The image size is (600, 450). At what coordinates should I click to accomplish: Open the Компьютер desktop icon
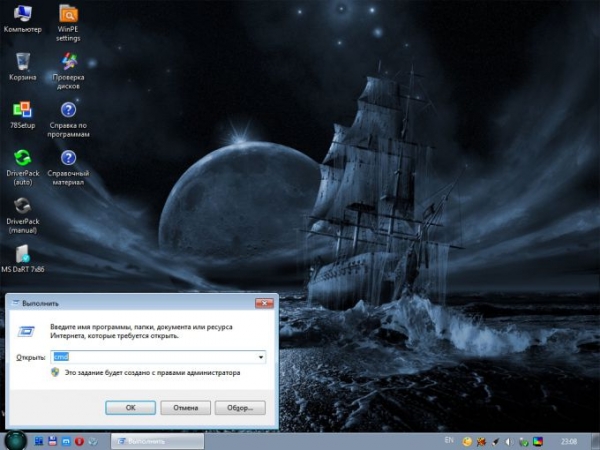click(x=22, y=16)
